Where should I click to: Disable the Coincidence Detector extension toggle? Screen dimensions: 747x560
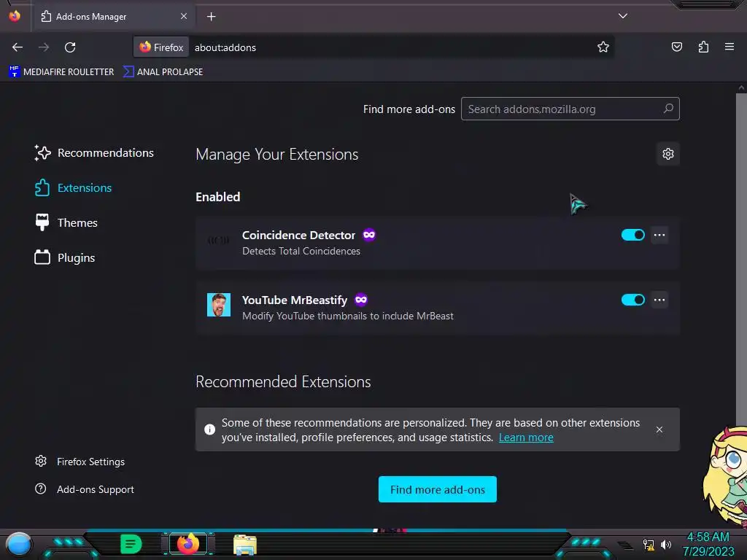pos(632,235)
